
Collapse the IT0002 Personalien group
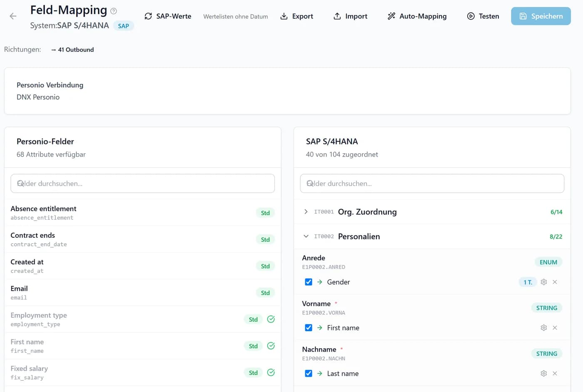click(432, 236)
